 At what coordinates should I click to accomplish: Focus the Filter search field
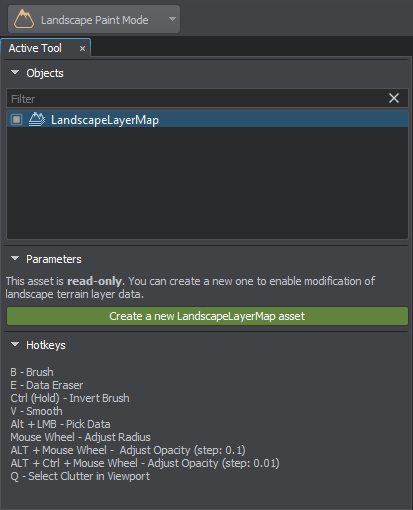[x=197, y=98]
